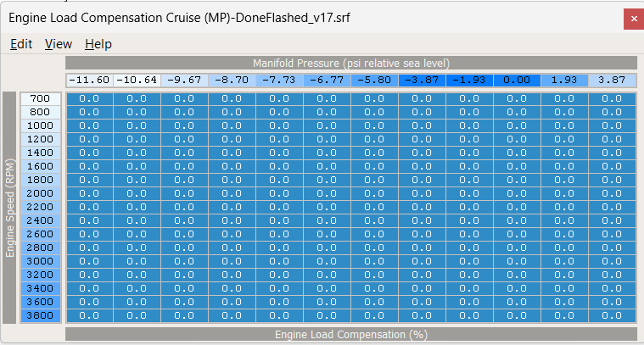Open the View menu
644x345 pixels.
59,44
